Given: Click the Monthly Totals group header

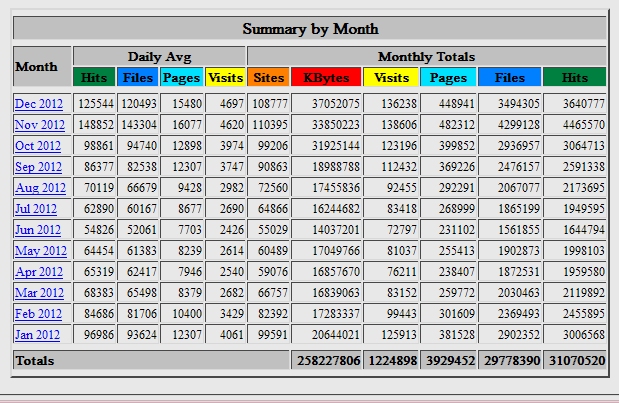Looking at the screenshot, I should click(426, 56).
